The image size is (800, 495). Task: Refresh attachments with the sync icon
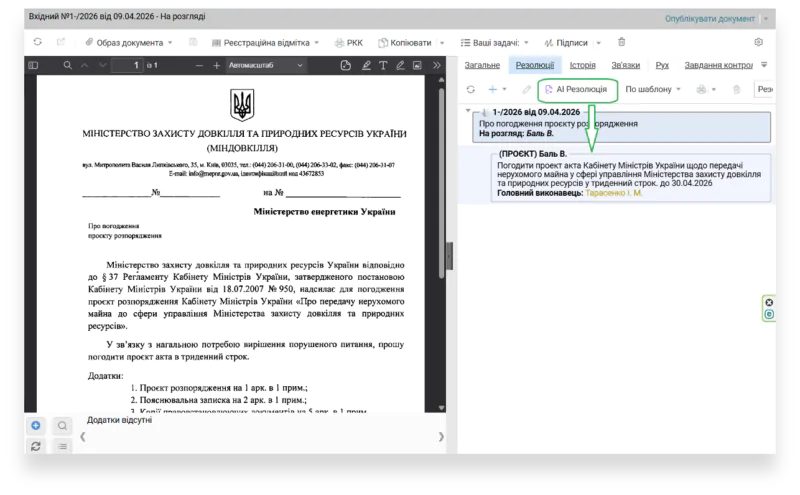point(36,446)
